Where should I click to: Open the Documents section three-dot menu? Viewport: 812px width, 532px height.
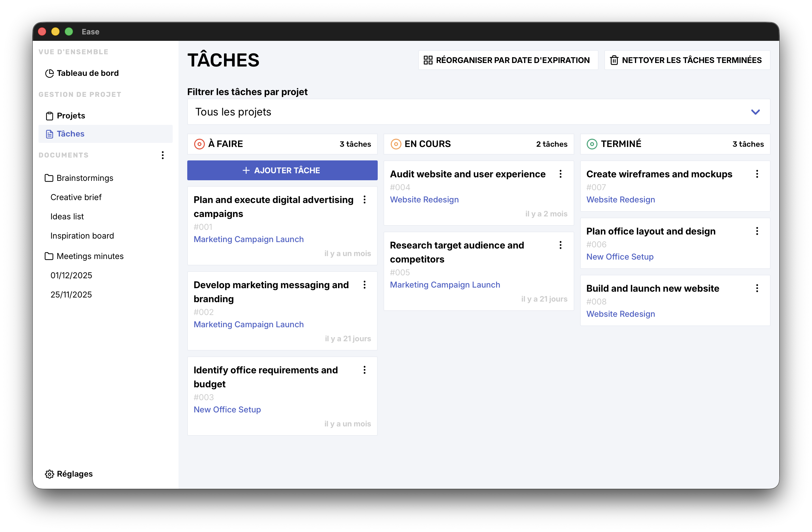coord(163,155)
